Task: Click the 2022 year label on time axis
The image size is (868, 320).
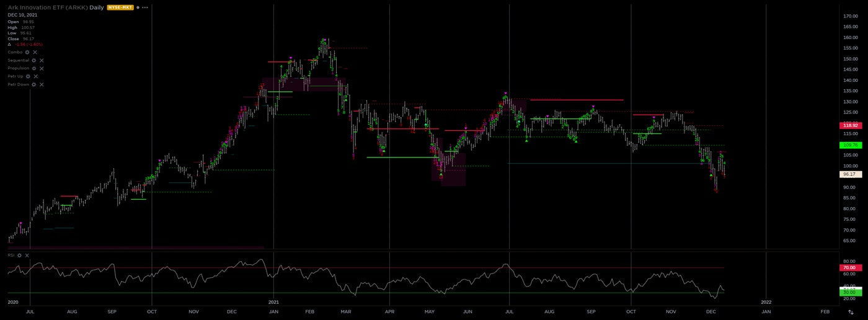Action: pos(766,302)
